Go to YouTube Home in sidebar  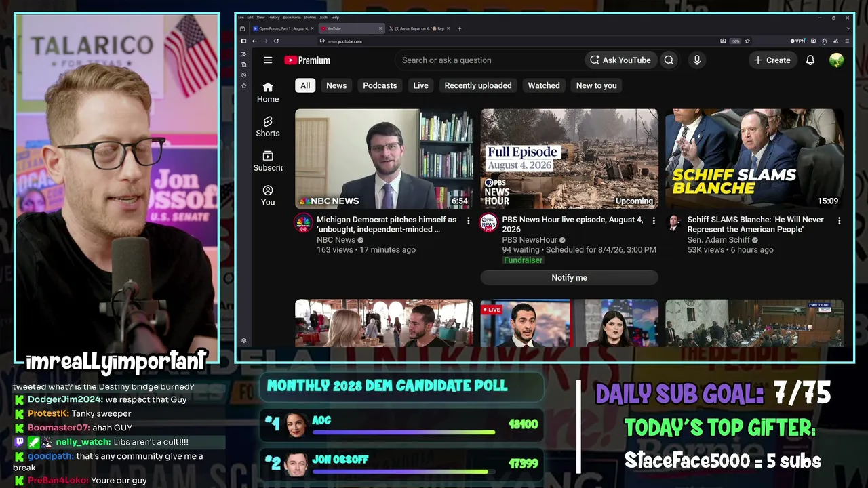[x=268, y=92]
